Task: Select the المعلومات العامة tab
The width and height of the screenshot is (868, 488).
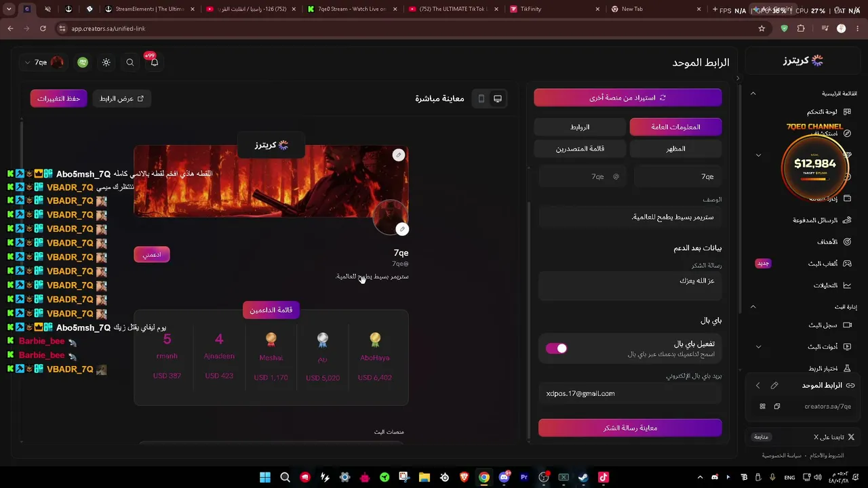Action: coord(675,127)
